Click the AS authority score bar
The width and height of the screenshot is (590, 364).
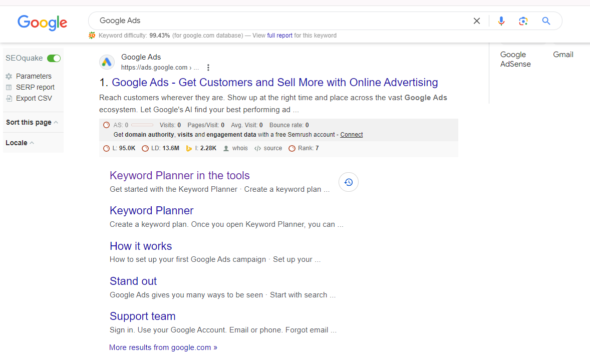pyautogui.click(x=142, y=125)
